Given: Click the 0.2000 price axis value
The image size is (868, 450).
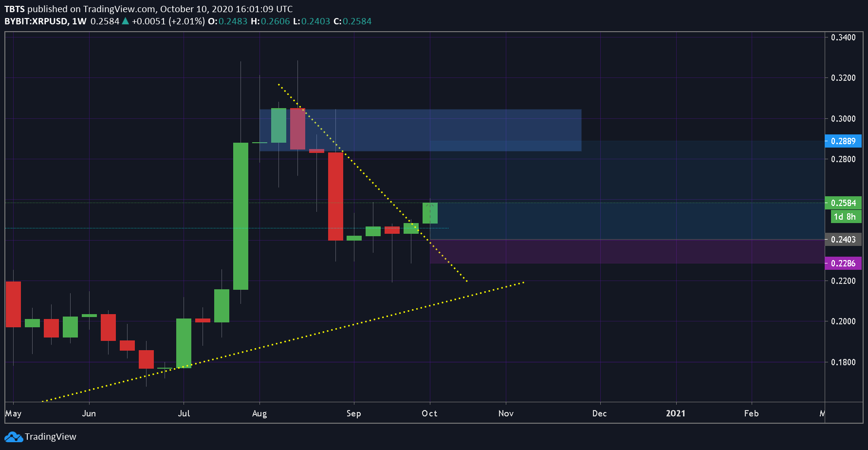Looking at the screenshot, I should point(843,321).
